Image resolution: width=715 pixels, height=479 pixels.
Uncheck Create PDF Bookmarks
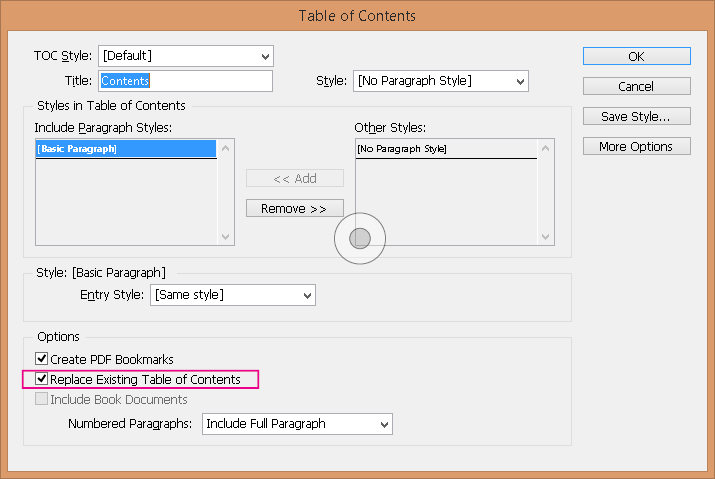pos(41,359)
